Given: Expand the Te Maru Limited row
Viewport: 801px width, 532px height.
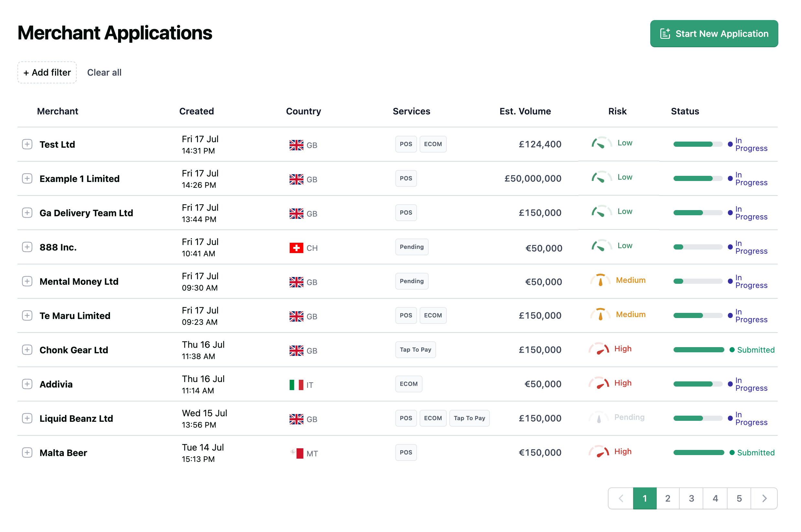Looking at the screenshot, I should click(x=27, y=315).
